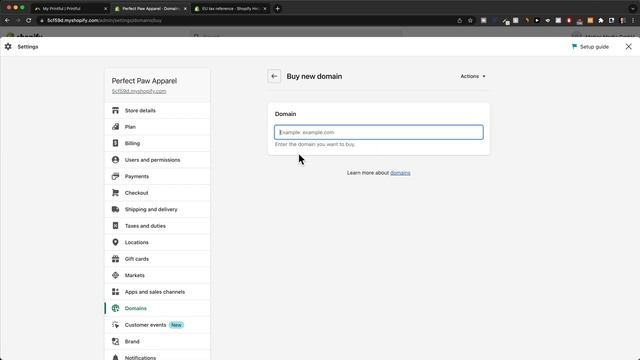Select Markets label
Image resolution: width=640 pixels, height=360 pixels.
click(x=135, y=276)
